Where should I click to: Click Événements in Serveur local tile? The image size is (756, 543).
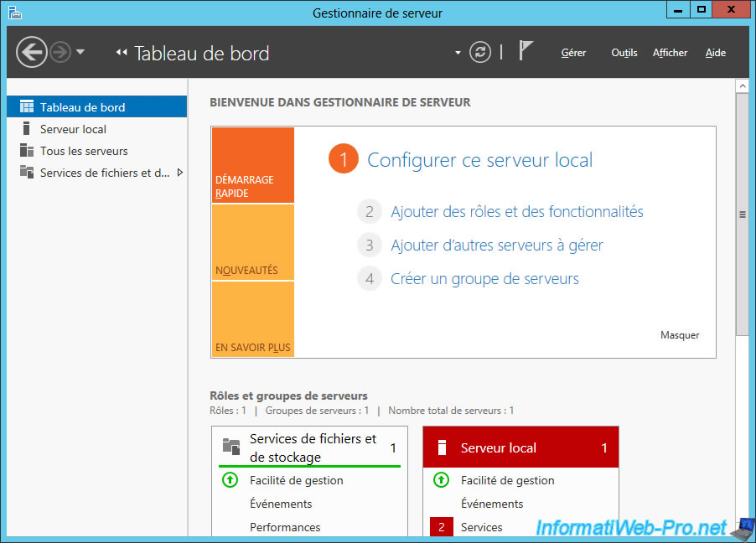point(492,504)
